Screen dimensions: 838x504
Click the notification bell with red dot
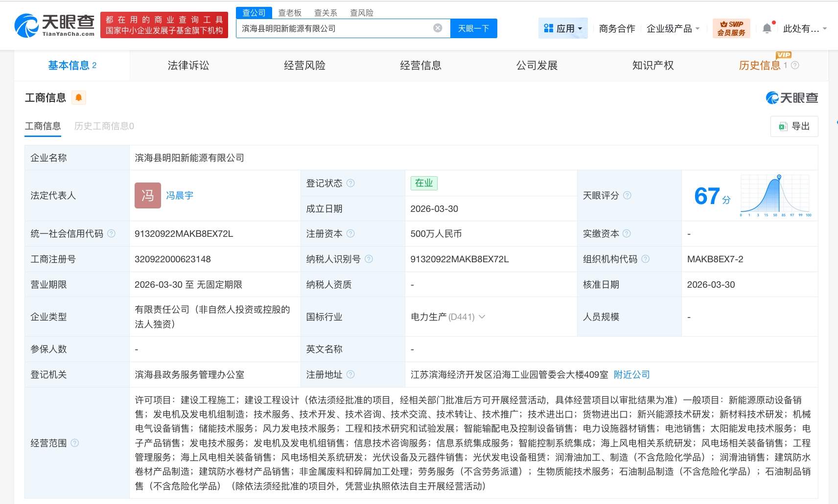click(768, 28)
